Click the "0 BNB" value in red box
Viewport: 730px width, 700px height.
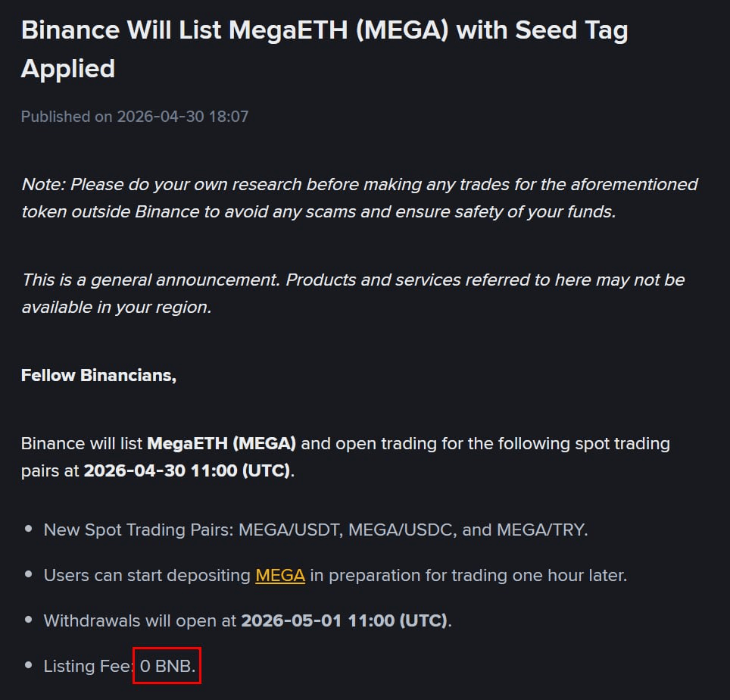coord(166,666)
